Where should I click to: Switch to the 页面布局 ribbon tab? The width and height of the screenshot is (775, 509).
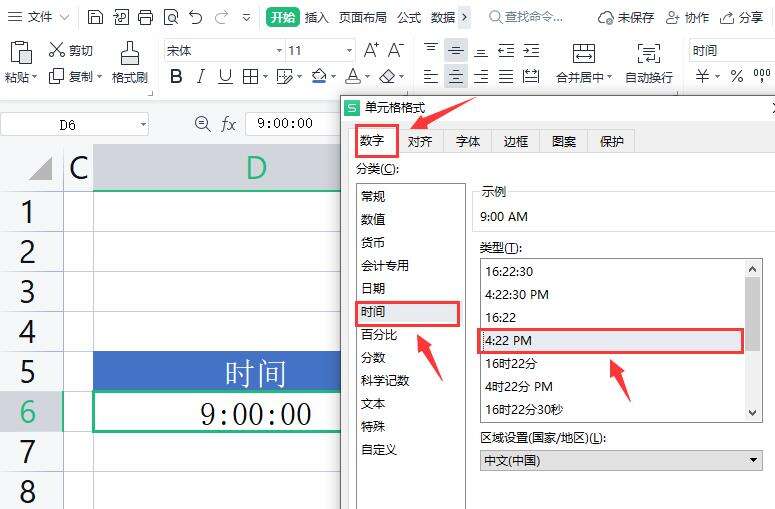pos(362,17)
